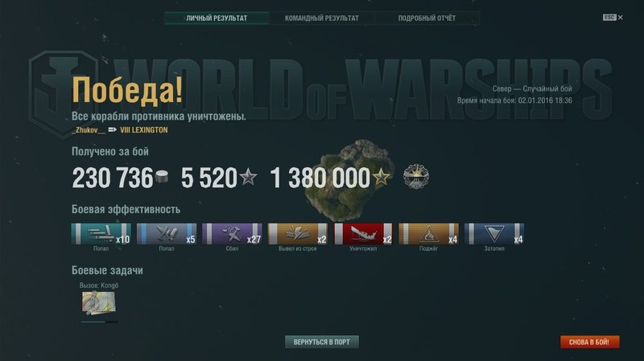Click the grey experience star icon
The width and height of the screenshot is (644, 361).
click(x=248, y=177)
